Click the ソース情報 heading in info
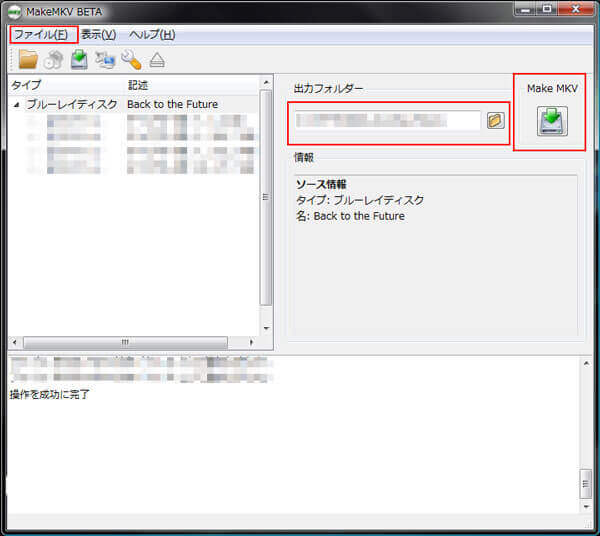 coord(321,184)
